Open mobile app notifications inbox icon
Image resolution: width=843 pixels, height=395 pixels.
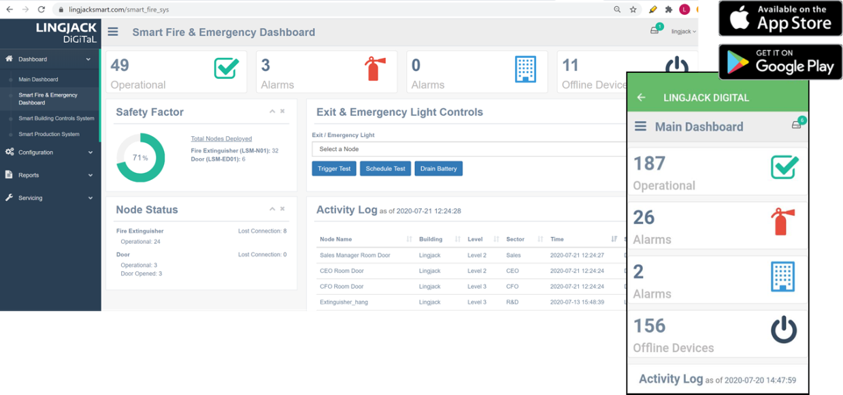[796, 125]
